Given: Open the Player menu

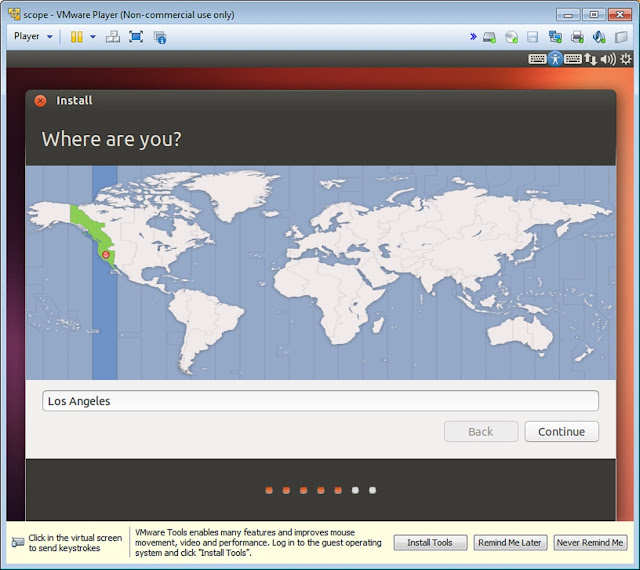Looking at the screenshot, I should click(x=33, y=36).
